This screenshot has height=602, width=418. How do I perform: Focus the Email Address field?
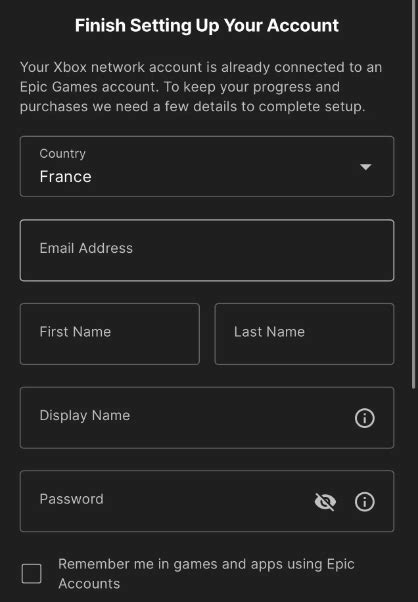point(207,250)
